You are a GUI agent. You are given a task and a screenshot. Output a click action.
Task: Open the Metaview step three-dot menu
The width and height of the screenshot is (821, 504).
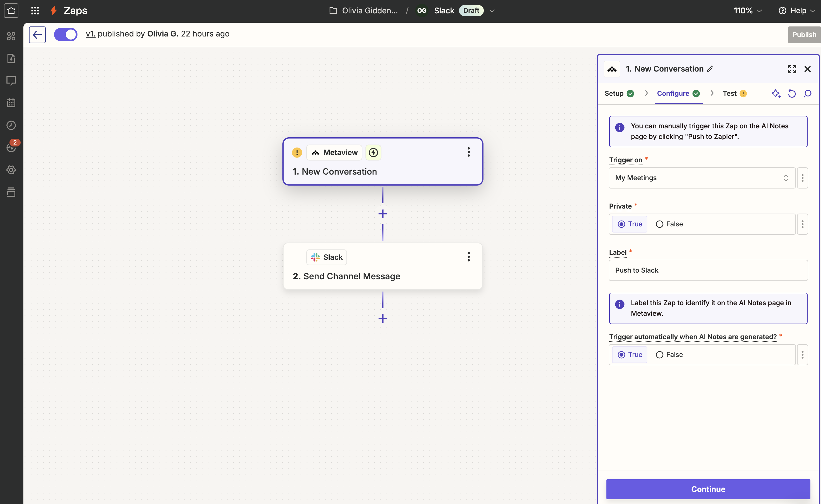468,152
